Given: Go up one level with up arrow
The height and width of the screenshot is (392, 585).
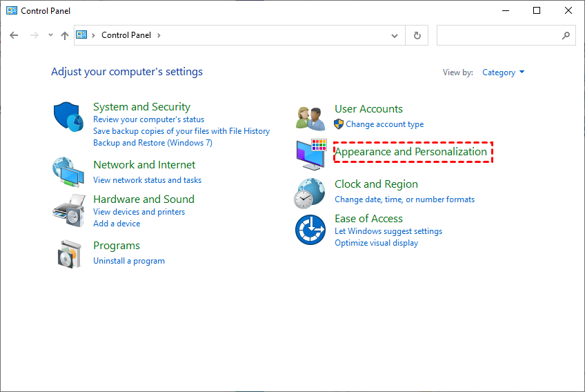Looking at the screenshot, I should click(65, 35).
